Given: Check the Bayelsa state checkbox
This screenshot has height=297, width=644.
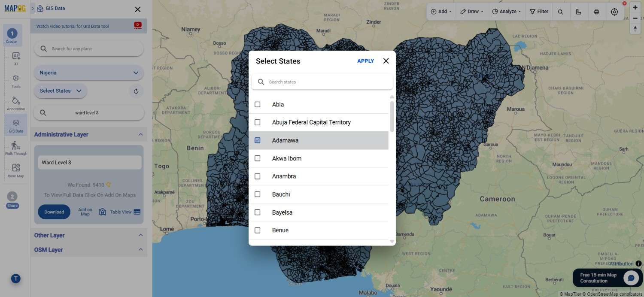Looking at the screenshot, I should [258, 212].
